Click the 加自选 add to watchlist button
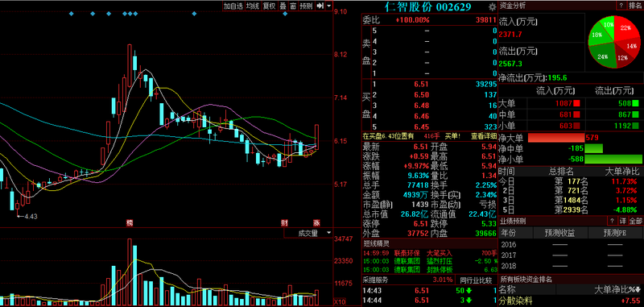The height and width of the screenshot is (307, 644). pyautogui.click(x=233, y=6)
